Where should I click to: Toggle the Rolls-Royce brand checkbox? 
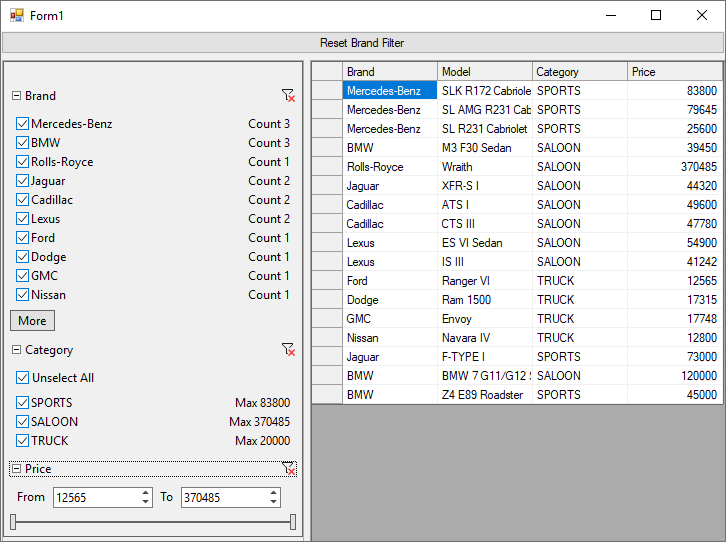coord(22,162)
